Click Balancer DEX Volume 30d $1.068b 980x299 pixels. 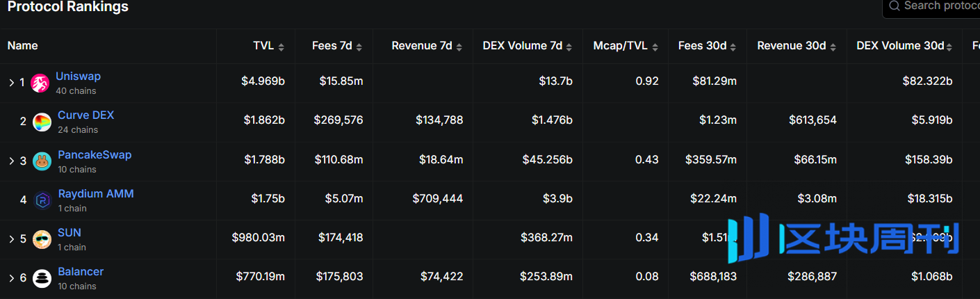click(x=932, y=277)
